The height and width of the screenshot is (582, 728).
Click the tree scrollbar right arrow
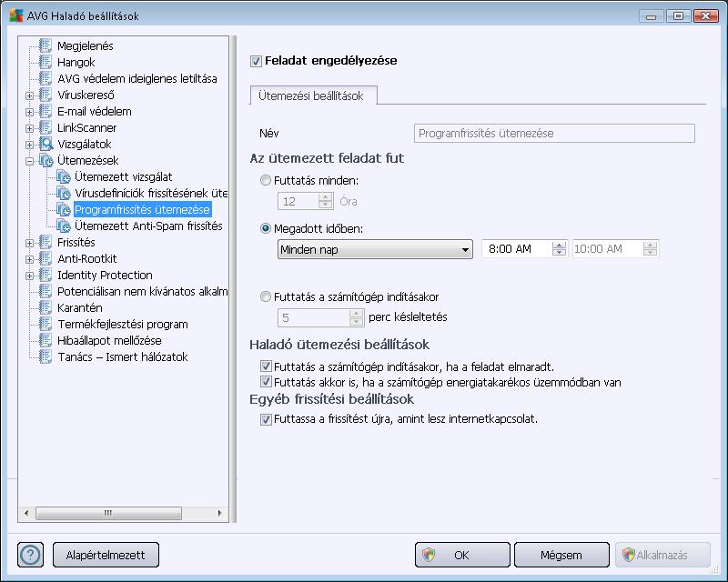[x=219, y=513]
